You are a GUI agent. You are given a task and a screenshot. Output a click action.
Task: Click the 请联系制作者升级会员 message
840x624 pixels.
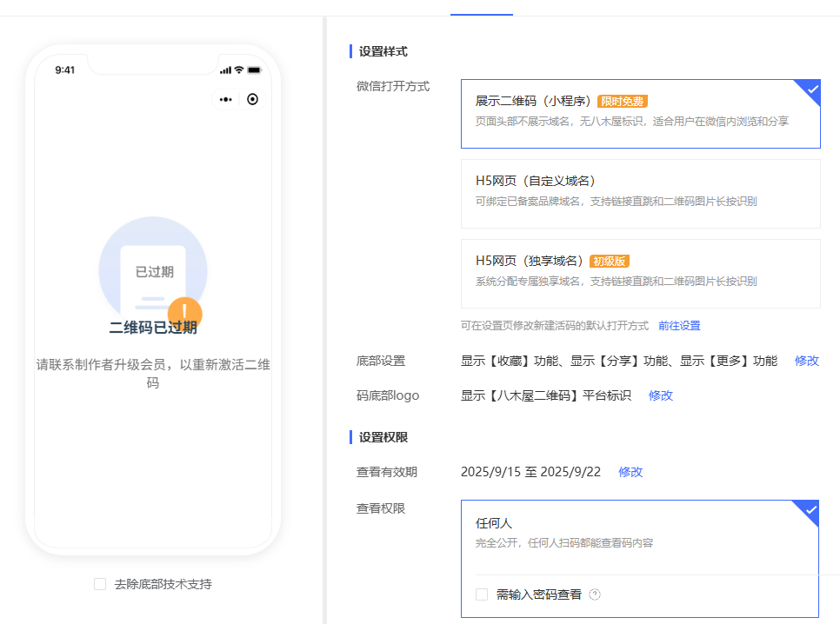[153, 374]
